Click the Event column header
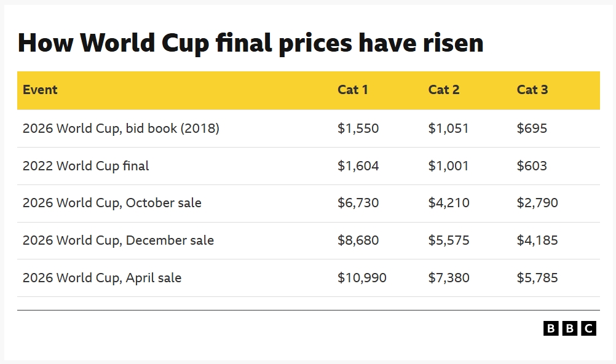The image size is (616, 364). (x=40, y=90)
